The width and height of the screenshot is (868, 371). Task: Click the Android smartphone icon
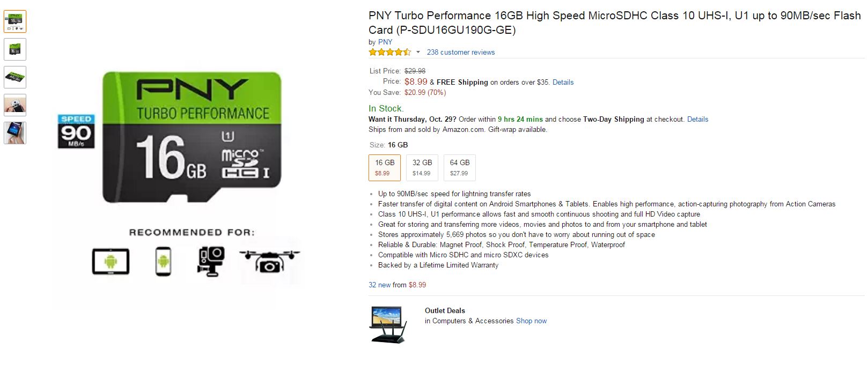click(x=163, y=262)
